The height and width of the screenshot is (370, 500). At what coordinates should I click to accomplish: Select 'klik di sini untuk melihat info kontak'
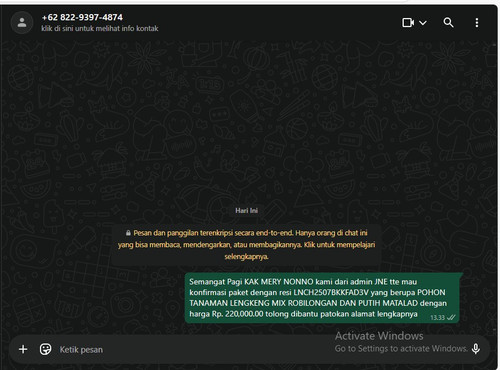[100, 29]
